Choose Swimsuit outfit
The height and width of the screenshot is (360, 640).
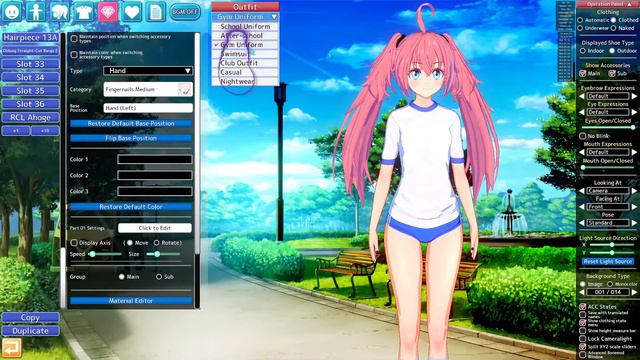click(x=245, y=54)
